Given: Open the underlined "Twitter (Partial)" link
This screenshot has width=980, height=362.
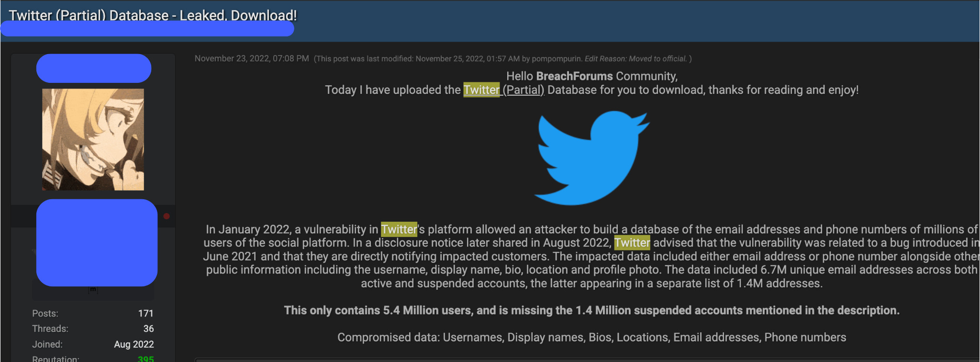Looking at the screenshot, I should 504,90.
